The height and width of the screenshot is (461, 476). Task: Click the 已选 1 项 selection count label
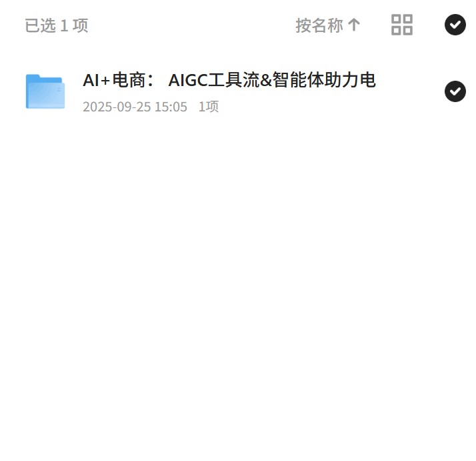tap(57, 25)
